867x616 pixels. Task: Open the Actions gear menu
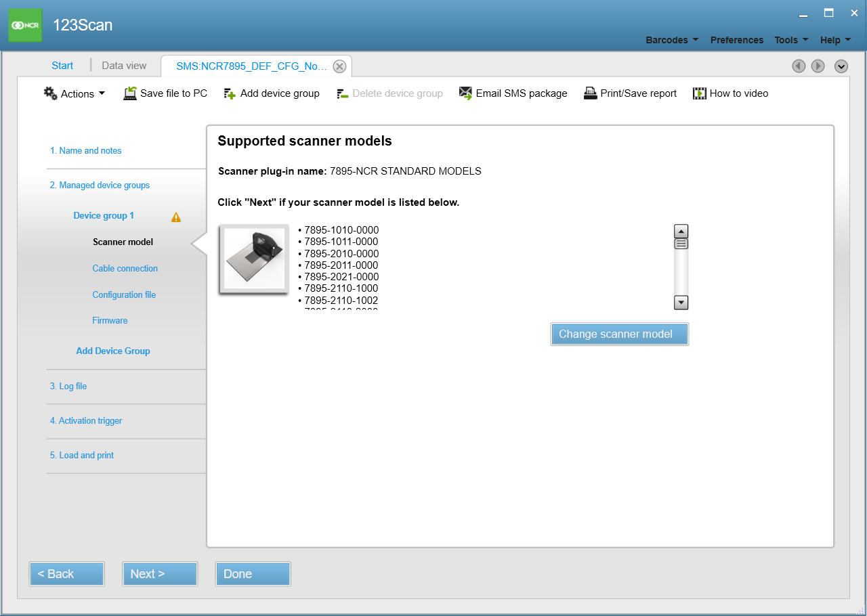(x=75, y=93)
